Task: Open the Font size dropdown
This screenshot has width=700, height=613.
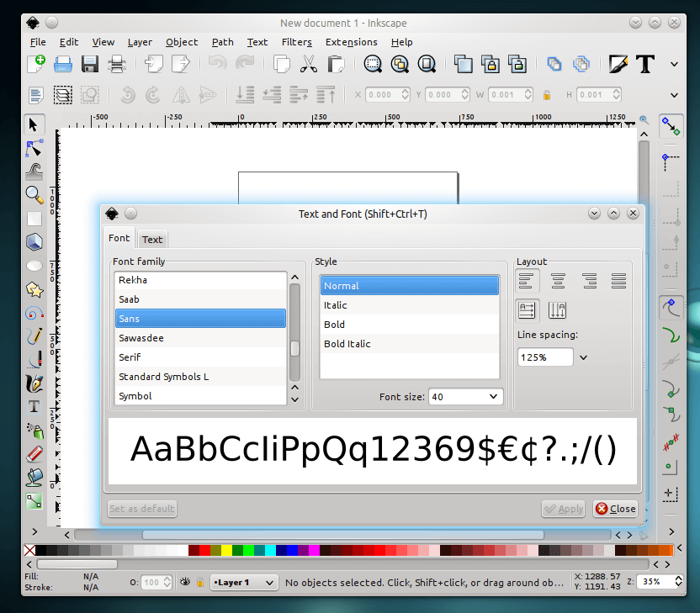Action: 492,396
